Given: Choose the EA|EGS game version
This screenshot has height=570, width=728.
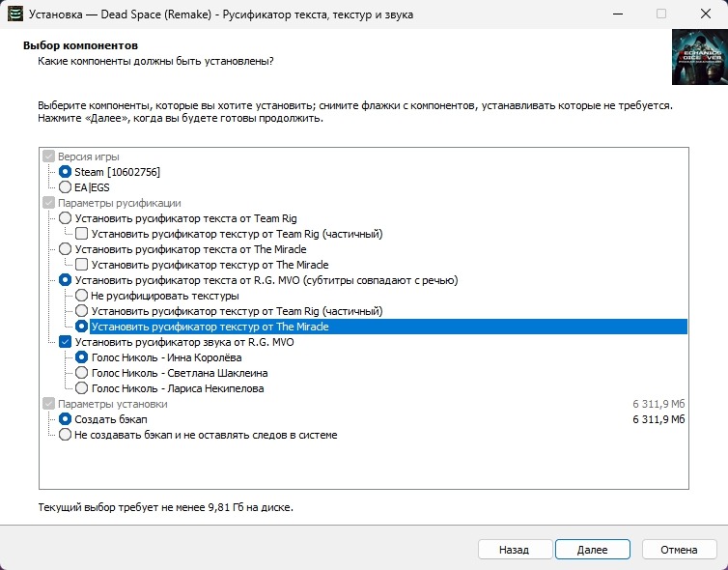Looking at the screenshot, I should [x=65, y=187].
